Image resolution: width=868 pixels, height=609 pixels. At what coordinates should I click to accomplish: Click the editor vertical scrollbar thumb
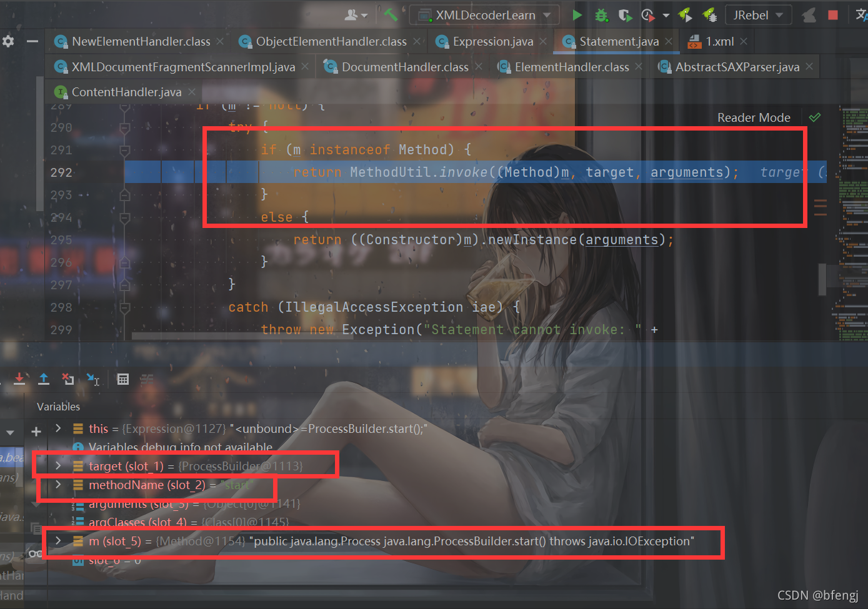pyautogui.click(x=822, y=279)
